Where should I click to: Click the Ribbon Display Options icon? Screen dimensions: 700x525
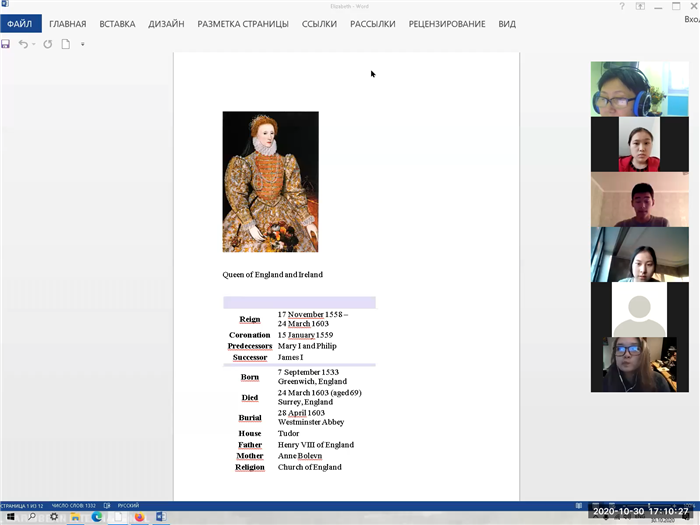640,6
